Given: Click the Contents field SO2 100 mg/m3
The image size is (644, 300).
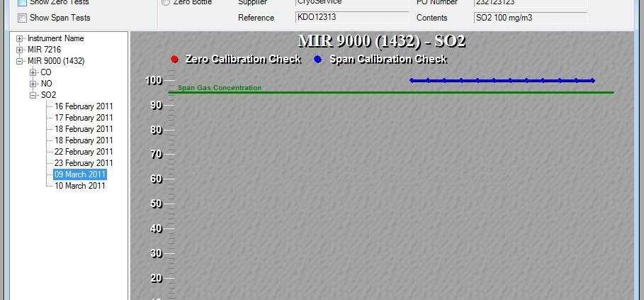Looking at the screenshot, I should 531,18.
